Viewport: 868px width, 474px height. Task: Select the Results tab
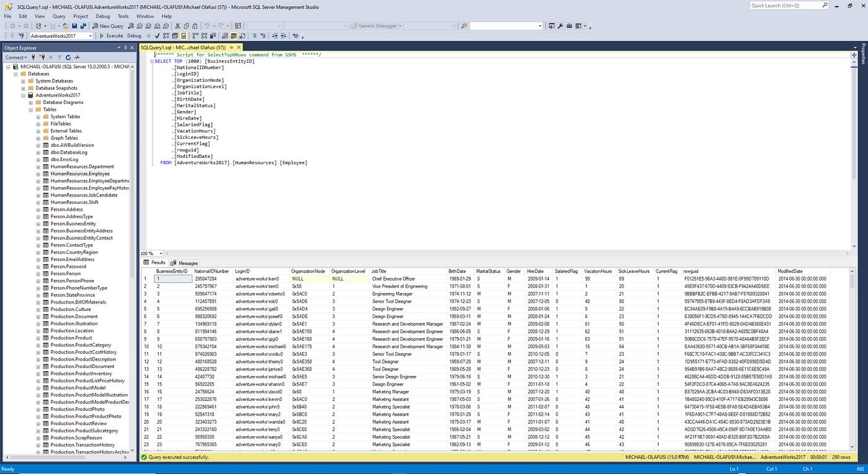point(155,263)
